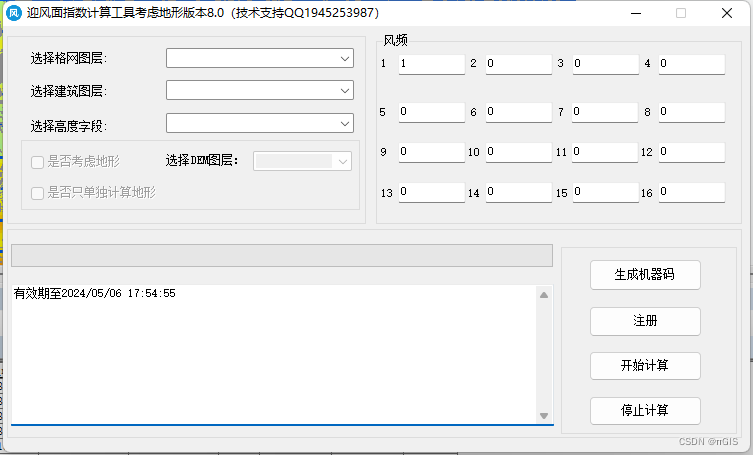Viewport: 753px width, 455px height.
Task: Click wind frequency field 5
Action: 432,112
